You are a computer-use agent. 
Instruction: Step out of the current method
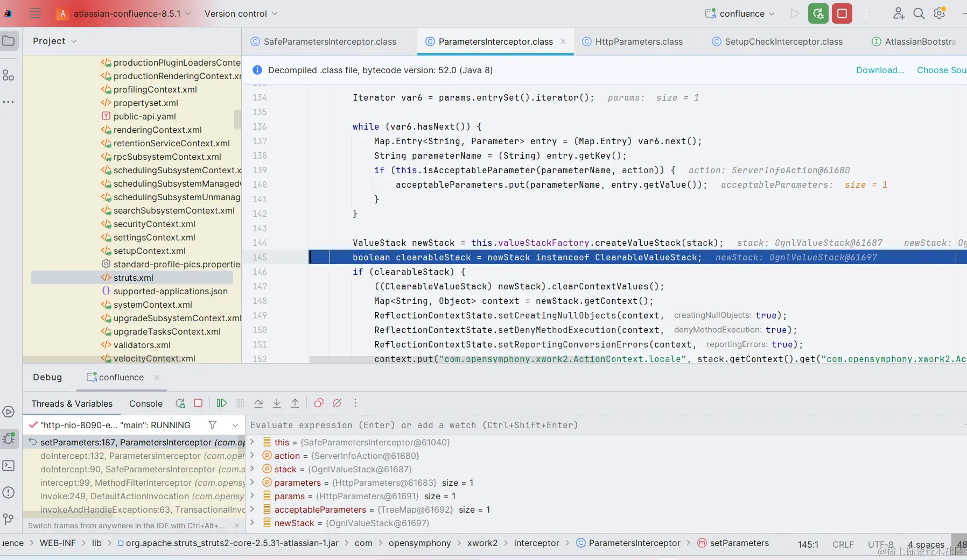tap(296, 403)
